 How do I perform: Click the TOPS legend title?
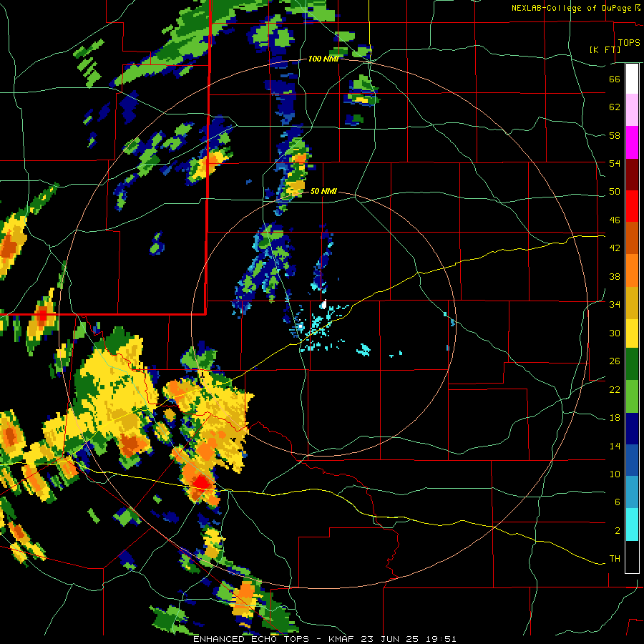pyautogui.click(x=629, y=42)
